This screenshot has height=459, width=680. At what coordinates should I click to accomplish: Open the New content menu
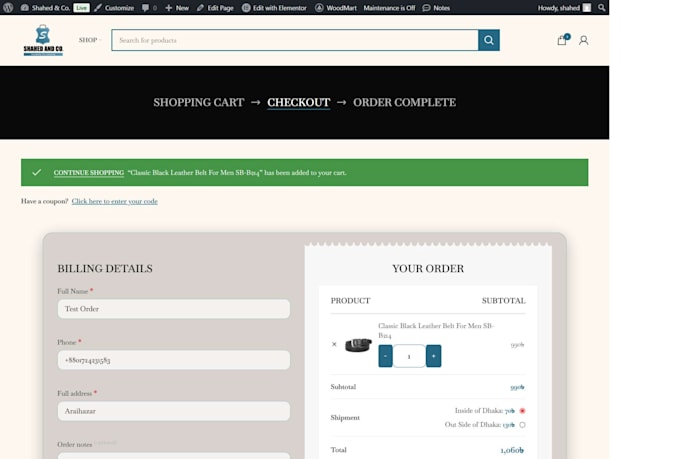pyautogui.click(x=177, y=8)
